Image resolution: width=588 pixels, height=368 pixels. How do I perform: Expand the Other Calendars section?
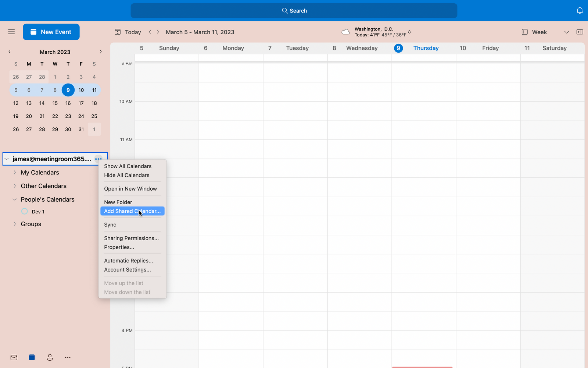[x=14, y=186]
